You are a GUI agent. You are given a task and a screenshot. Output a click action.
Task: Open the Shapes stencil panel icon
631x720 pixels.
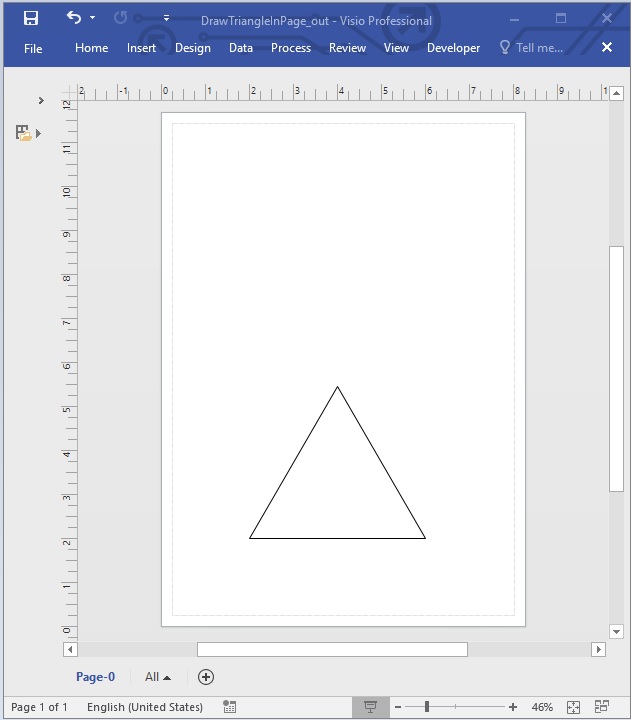pyautogui.click(x=24, y=132)
